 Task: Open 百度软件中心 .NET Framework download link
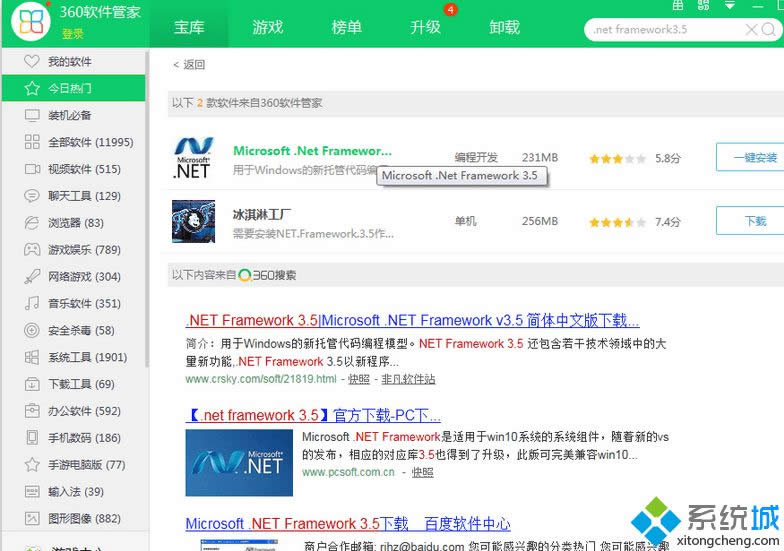[348, 524]
